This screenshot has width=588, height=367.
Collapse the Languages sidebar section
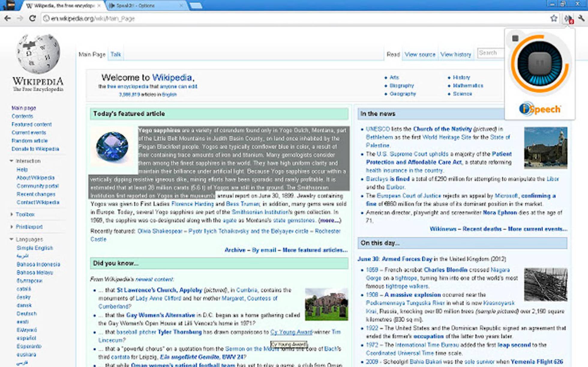coord(11,239)
